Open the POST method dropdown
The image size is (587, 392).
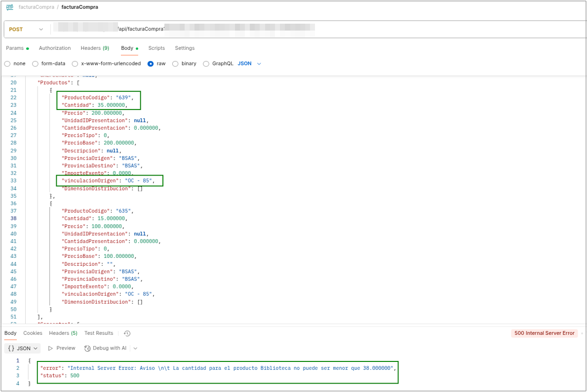pyautogui.click(x=26, y=30)
